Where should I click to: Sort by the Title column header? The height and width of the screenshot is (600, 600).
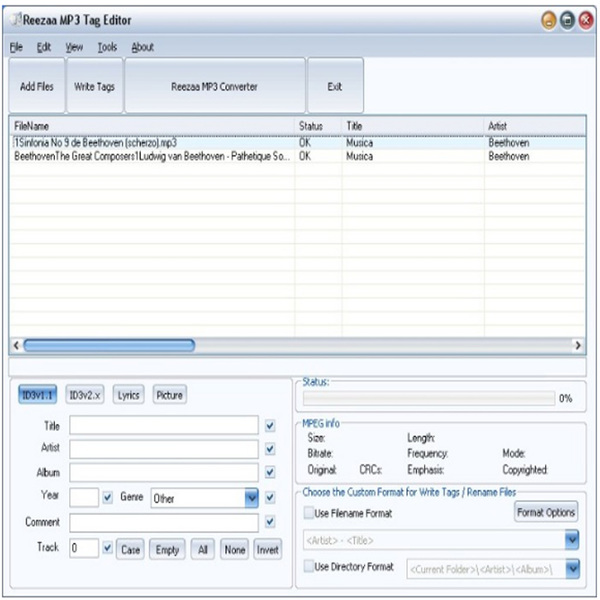[413, 126]
